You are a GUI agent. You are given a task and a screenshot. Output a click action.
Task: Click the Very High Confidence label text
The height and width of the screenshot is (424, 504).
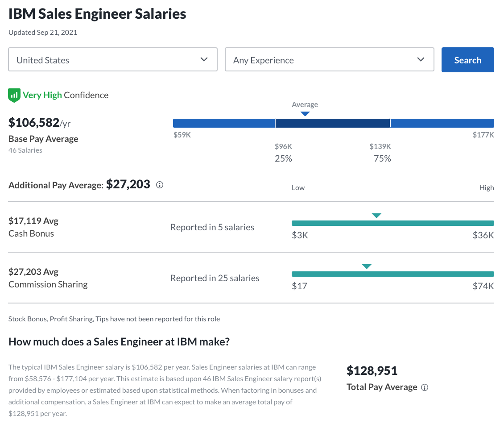[x=66, y=95]
